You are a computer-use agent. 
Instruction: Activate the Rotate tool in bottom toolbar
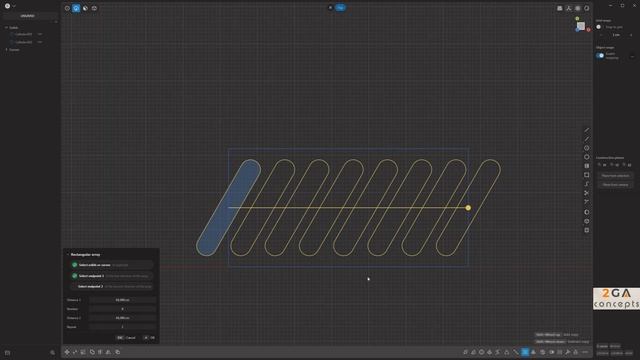[75, 352]
